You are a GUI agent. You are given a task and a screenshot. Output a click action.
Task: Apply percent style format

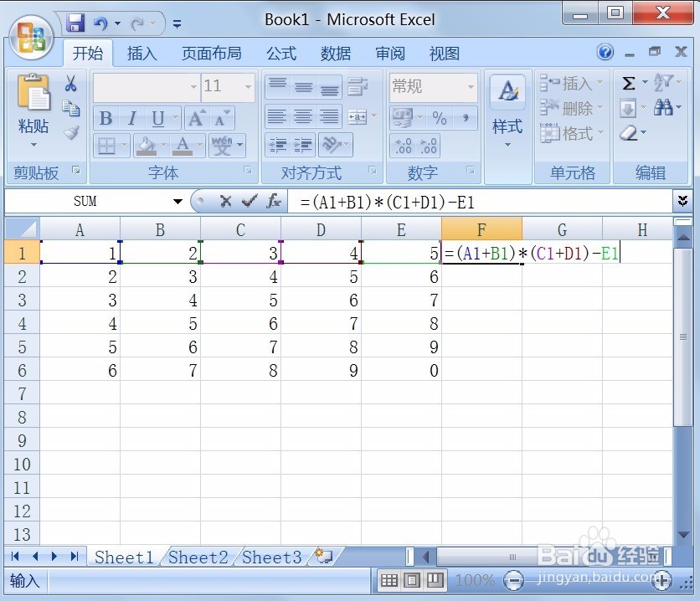(440, 118)
